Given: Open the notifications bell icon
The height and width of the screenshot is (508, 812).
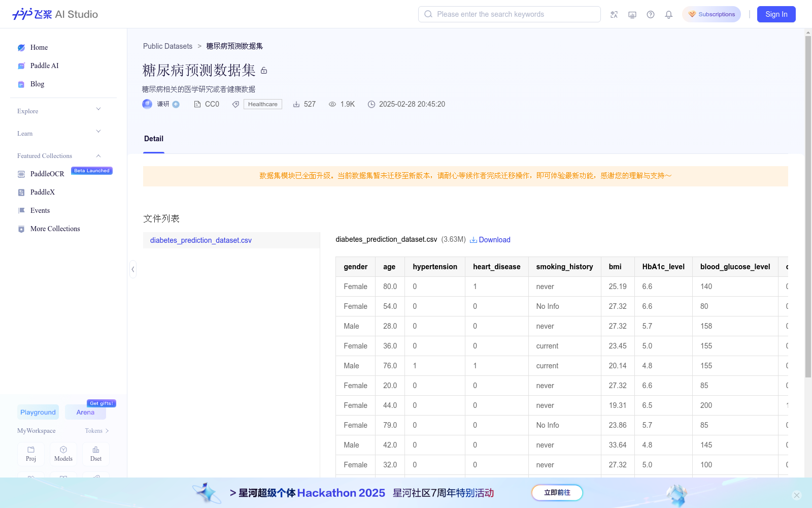Looking at the screenshot, I should [669, 14].
